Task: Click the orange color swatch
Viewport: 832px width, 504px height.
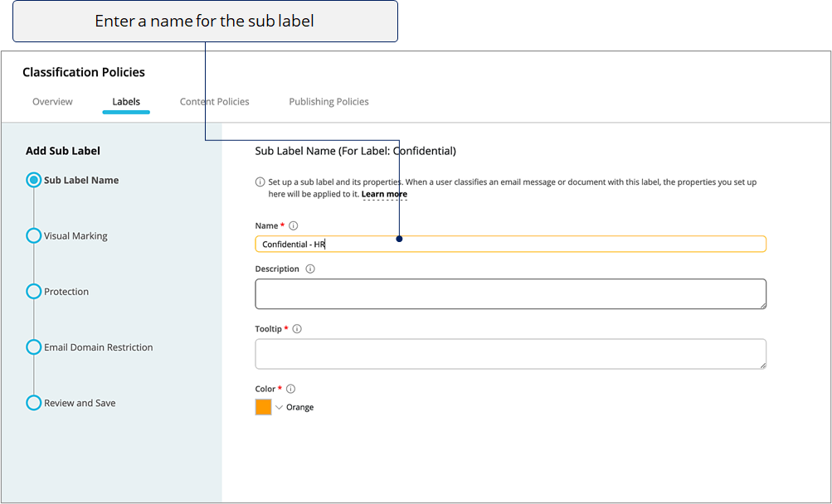Action: [x=264, y=407]
